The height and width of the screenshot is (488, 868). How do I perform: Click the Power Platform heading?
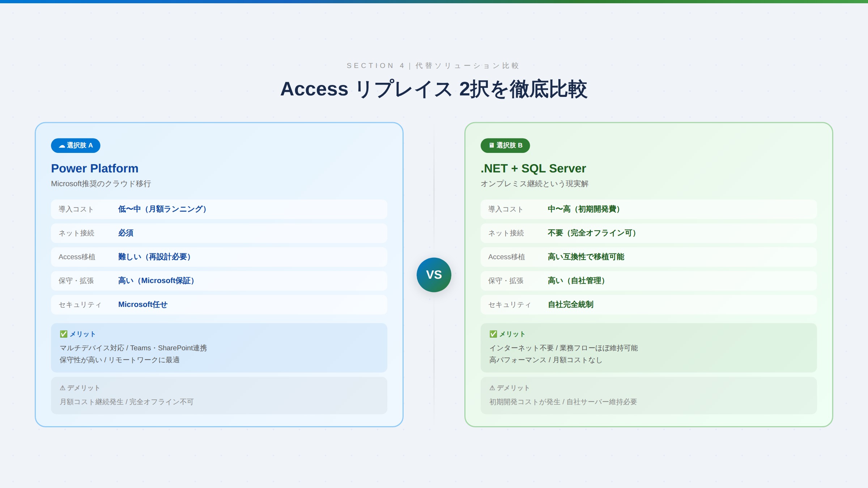pos(95,168)
